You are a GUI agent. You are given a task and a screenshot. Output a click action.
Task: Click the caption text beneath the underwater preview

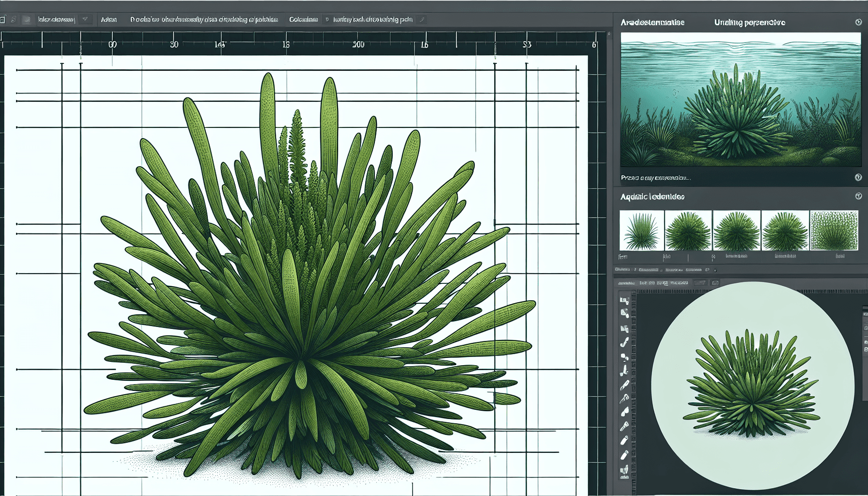[656, 178]
